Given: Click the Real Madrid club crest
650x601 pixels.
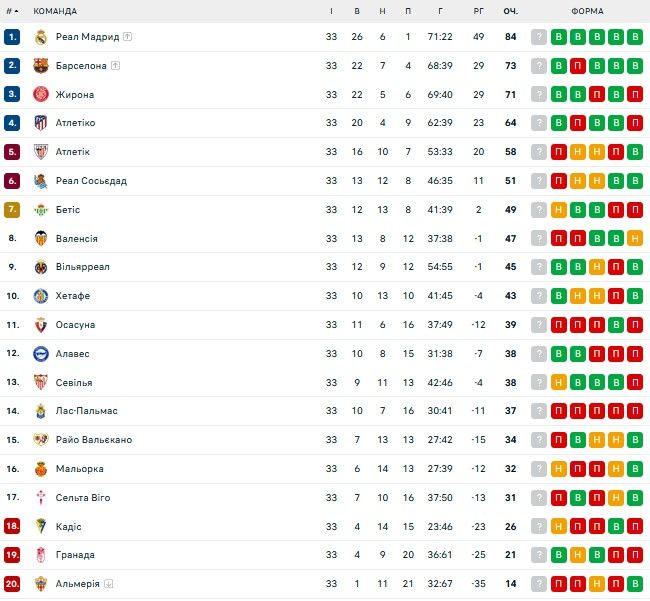Looking at the screenshot, I should (41, 37).
